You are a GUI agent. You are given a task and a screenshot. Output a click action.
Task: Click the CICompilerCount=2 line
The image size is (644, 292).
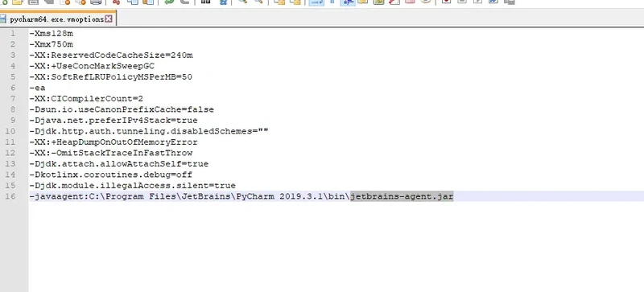[86, 99]
